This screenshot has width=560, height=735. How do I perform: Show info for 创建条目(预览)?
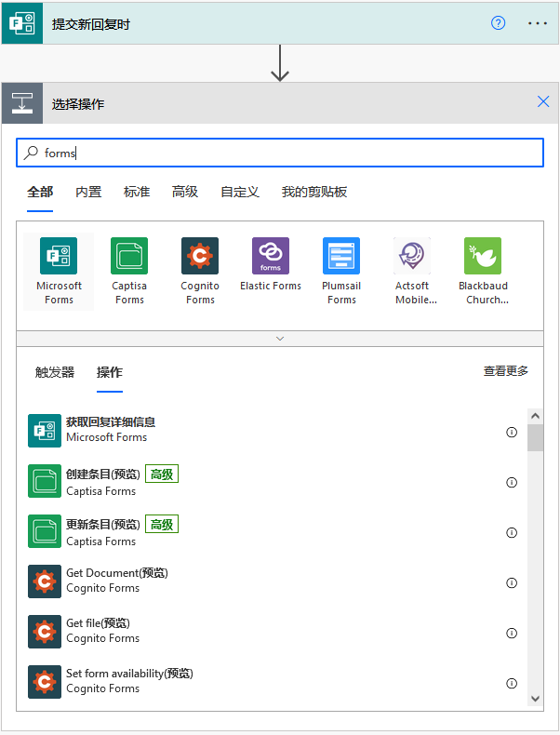512,482
